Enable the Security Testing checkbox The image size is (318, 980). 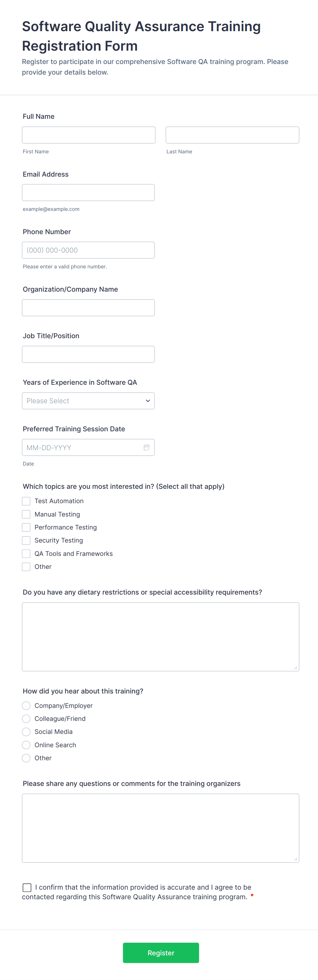(x=26, y=540)
